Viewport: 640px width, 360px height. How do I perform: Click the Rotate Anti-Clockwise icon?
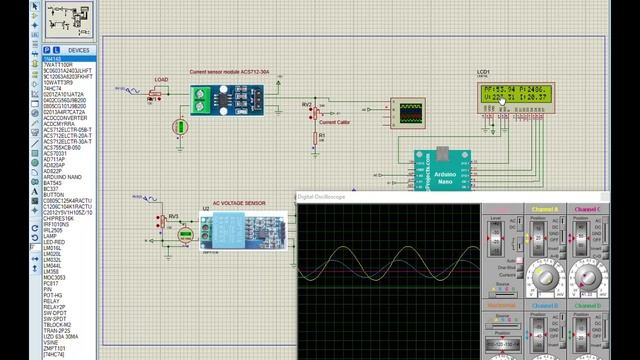35,238
